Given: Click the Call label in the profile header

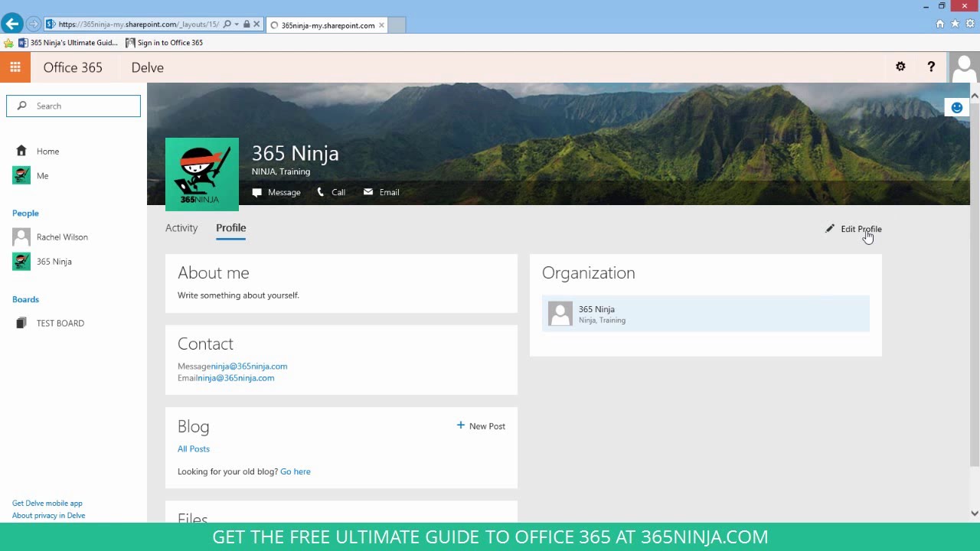Looking at the screenshot, I should [x=338, y=192].
